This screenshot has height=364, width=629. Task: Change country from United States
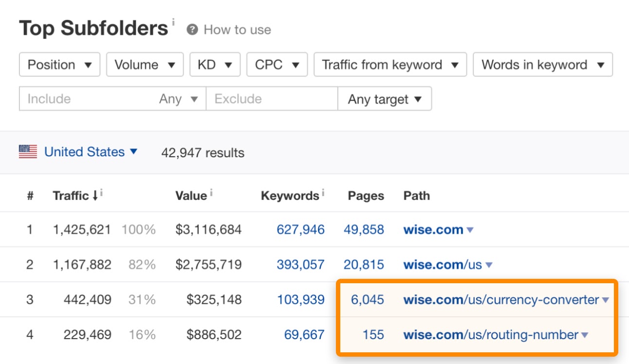pyautogui.click(x=91, y=152)
